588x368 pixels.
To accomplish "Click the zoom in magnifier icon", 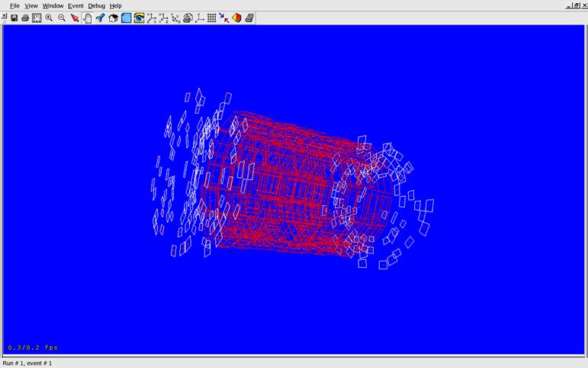I will tap(50, 18).
